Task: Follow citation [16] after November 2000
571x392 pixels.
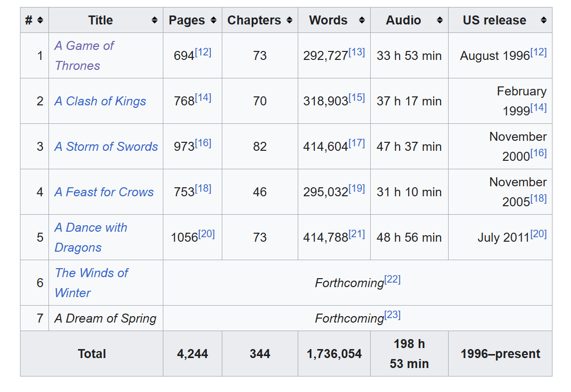Action: (539, 153)
